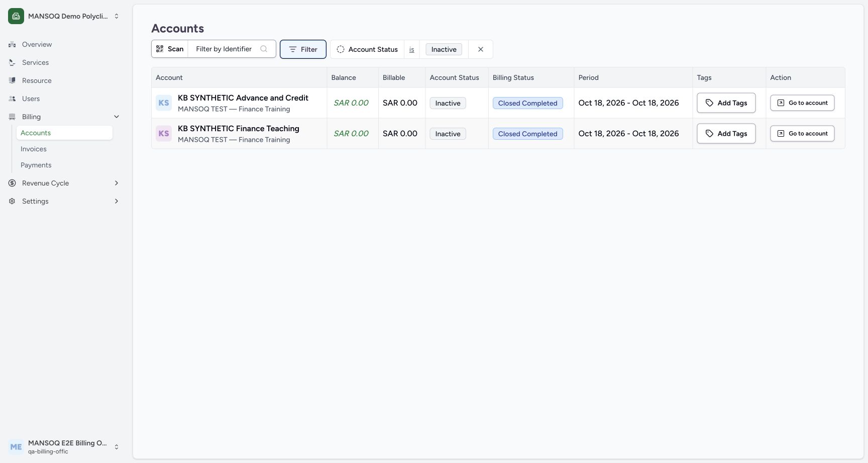868x463 pixels.
Task: Collapse the Billing section chevron
Action: 117,117
